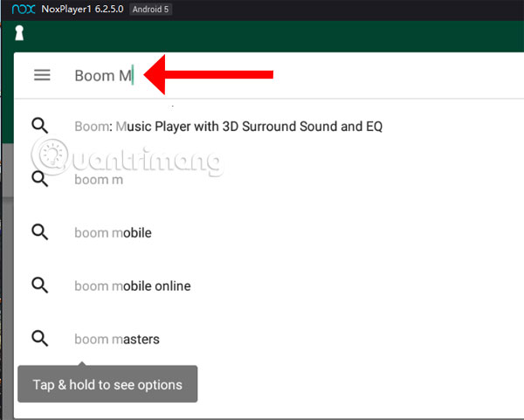Click the 'Tap & hold to see options' tooltip
This screenshot has height=420, width=524.
pos(107,384)
